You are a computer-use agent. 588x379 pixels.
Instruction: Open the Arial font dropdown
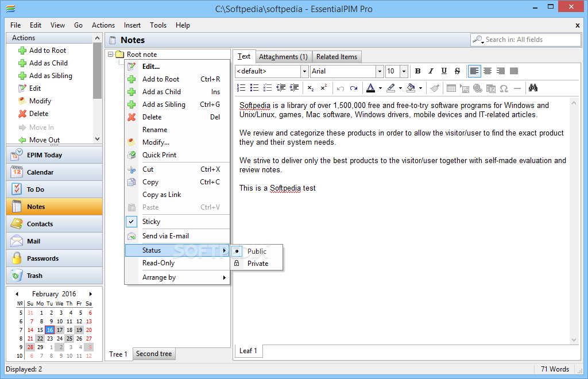point(380,71)
